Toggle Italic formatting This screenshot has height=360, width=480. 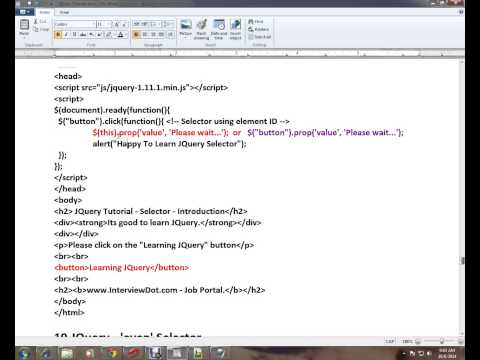(x=66, y=34)
